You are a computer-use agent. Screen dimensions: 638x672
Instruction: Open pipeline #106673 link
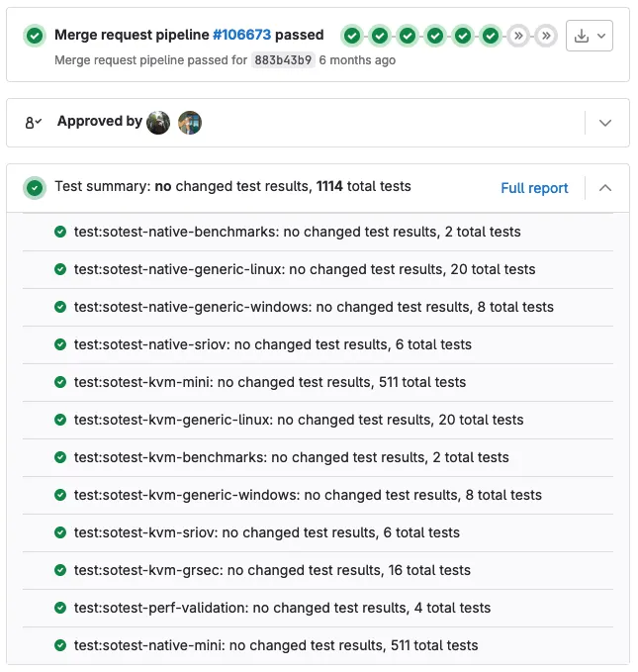click(241, 35)
